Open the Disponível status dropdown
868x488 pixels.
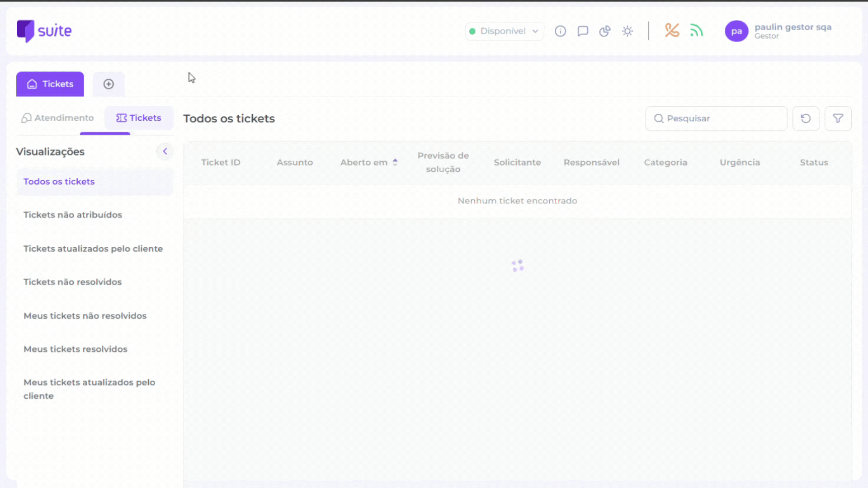click(x=504, y=31)
